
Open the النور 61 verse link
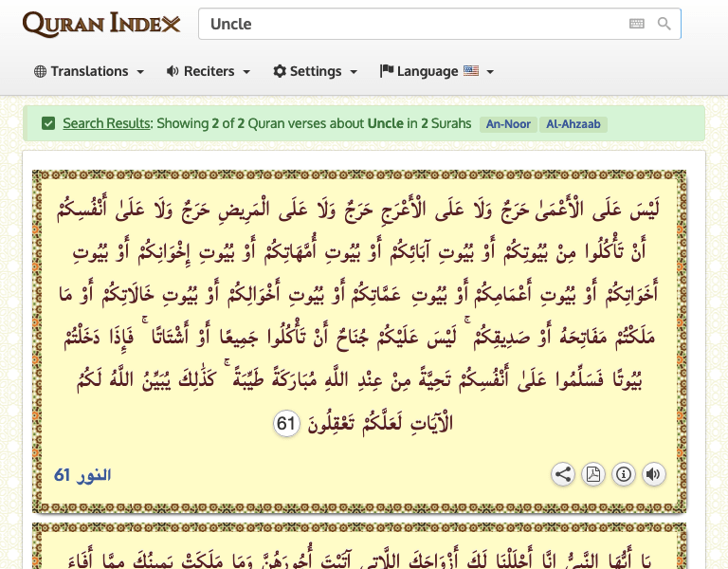[82, 474]
